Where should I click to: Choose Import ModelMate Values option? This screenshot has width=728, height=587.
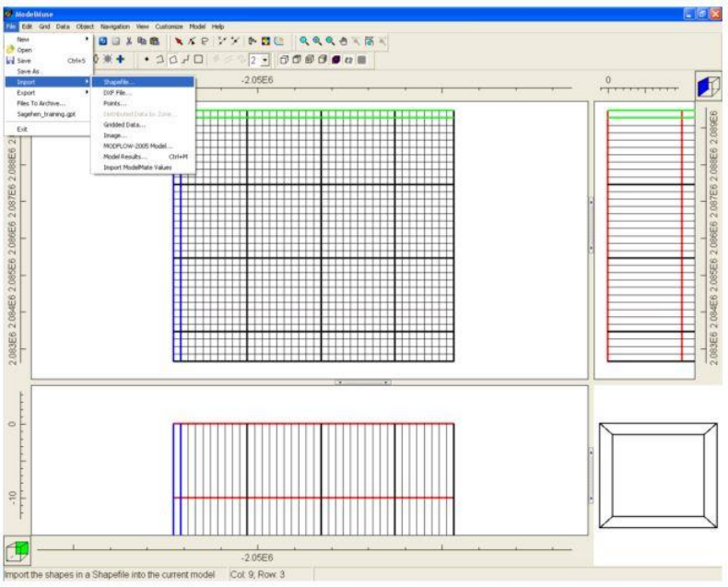143,167
